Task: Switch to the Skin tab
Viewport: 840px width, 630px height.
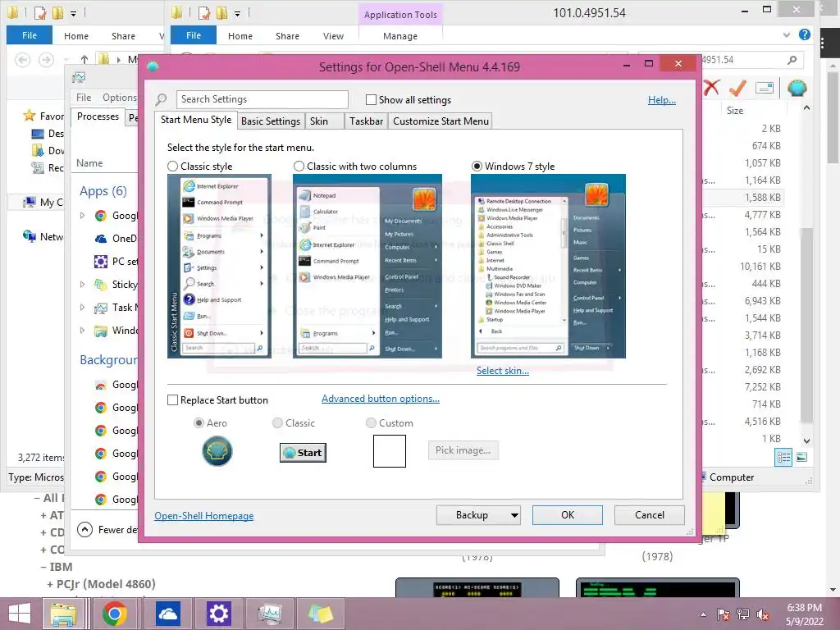Action: [x=319, y=121]
